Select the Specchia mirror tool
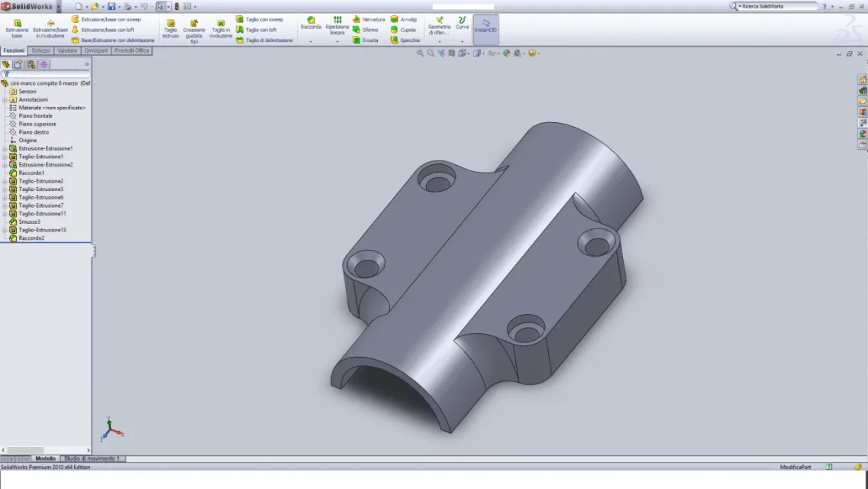Viewport: 868px width, 489px height. click(x=405, y=40)
